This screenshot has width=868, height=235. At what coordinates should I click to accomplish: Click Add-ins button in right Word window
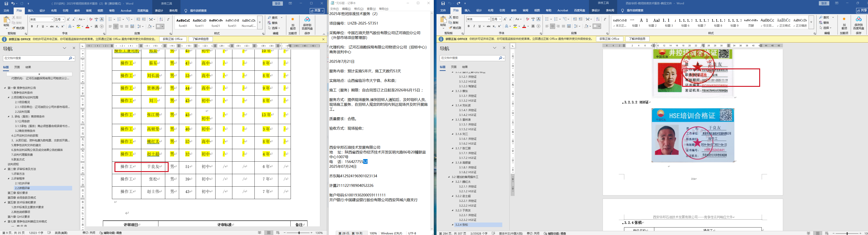(844, 23)
